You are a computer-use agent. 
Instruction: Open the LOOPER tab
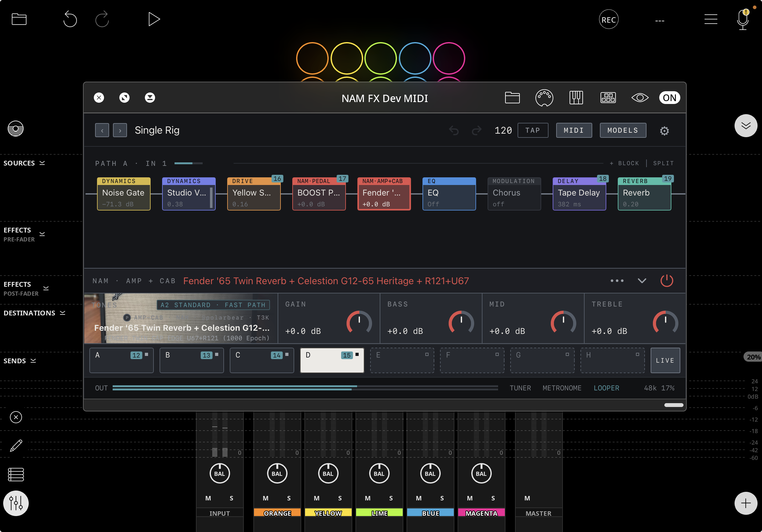pos(606,388)
